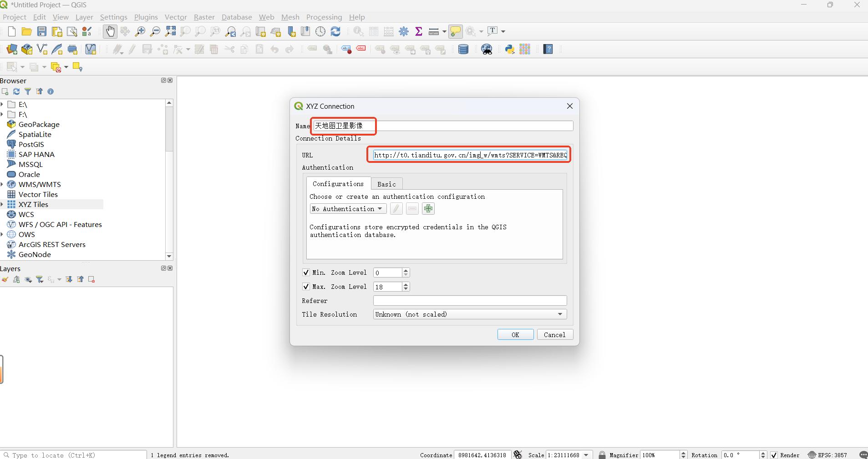The width and height of the screenshot is (868, 459).
Task: Open the Processing Toolbox gear icon
Action: coord(404,31)
